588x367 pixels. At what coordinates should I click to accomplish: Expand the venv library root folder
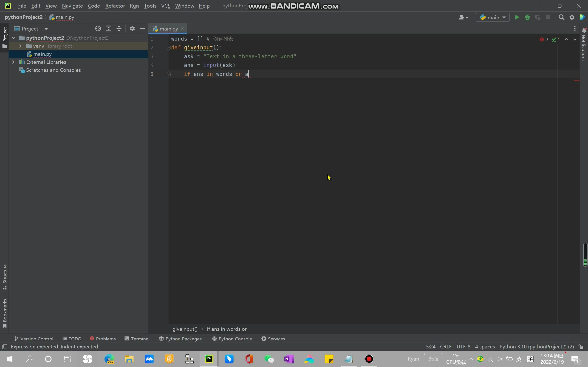[x=21, y=46]
